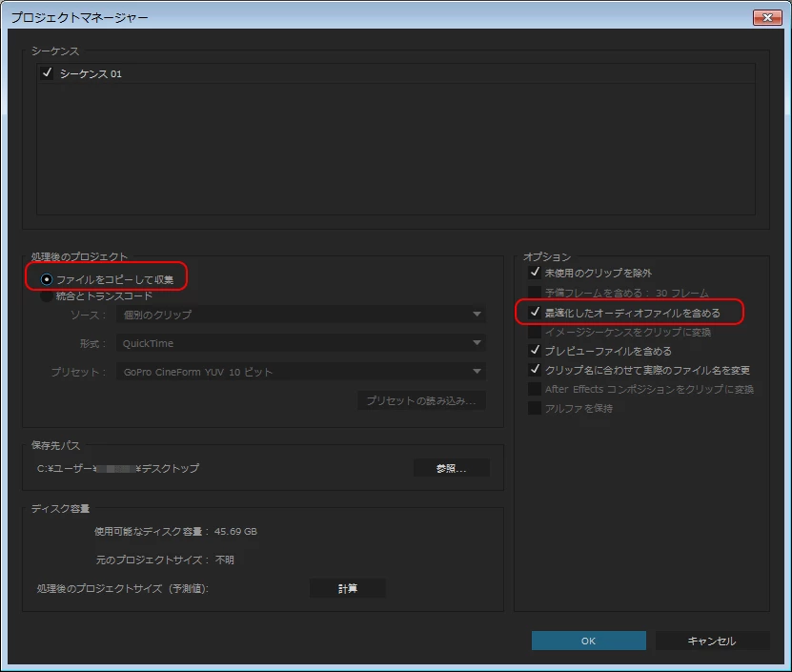Viewport: 792px width, 672px height.
Task: Click the 参照... browse button
Action: pyautogui.click(x=451, y=468)
